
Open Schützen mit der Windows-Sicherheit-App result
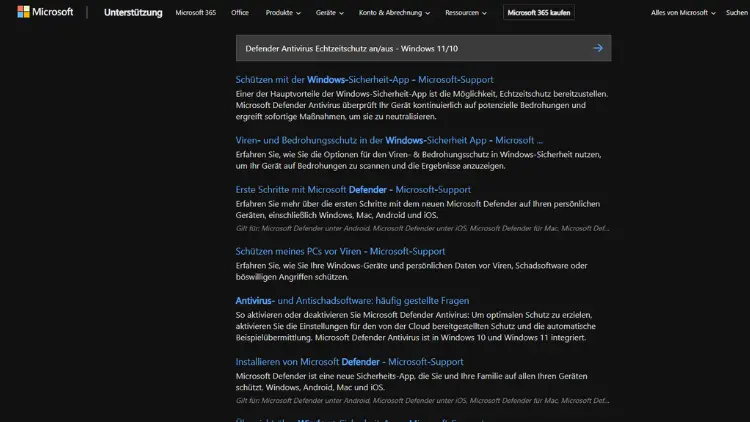pyautogui.click(x=364, y=79)
